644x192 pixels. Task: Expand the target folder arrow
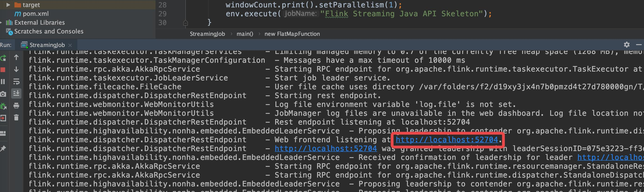click(x=8, y=5)
